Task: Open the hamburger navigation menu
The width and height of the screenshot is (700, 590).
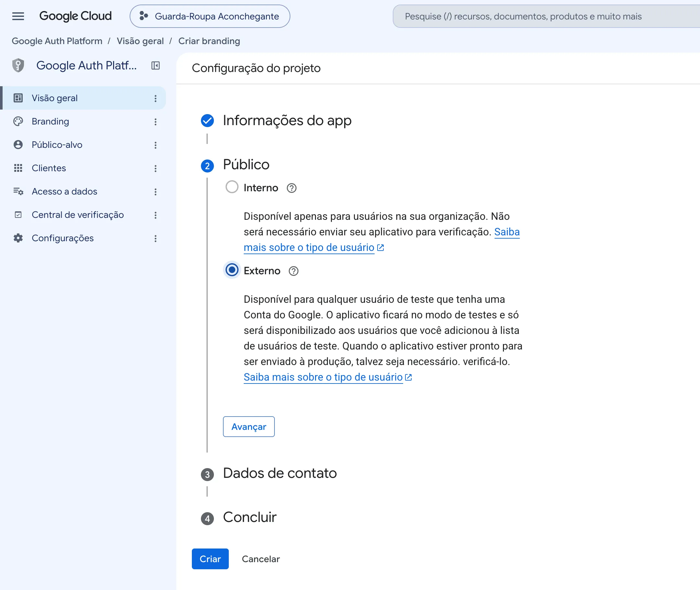Action: tap(18, 16)
